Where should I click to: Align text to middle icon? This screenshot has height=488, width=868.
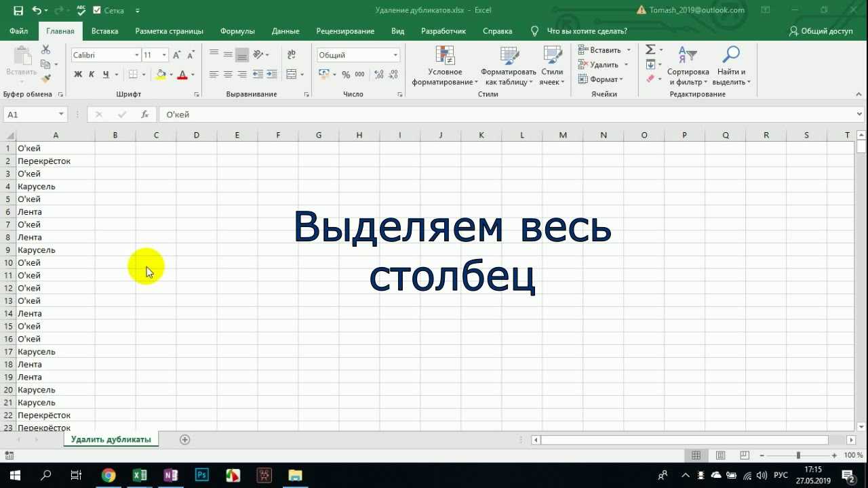[x=228, y=54]
